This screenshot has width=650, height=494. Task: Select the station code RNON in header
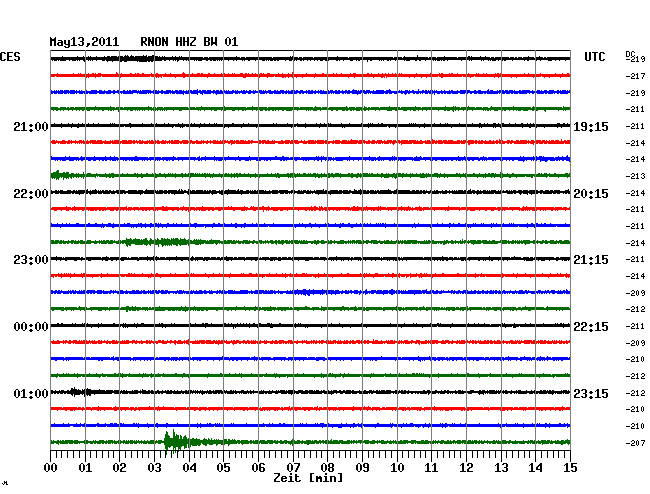coord(154,42)
